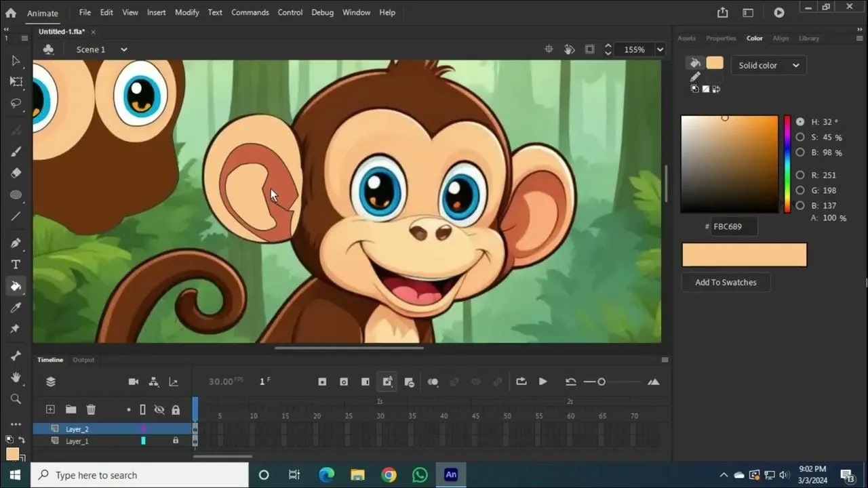Open the File menu
This screenshot has width=868, height=488.
point(85,12)
